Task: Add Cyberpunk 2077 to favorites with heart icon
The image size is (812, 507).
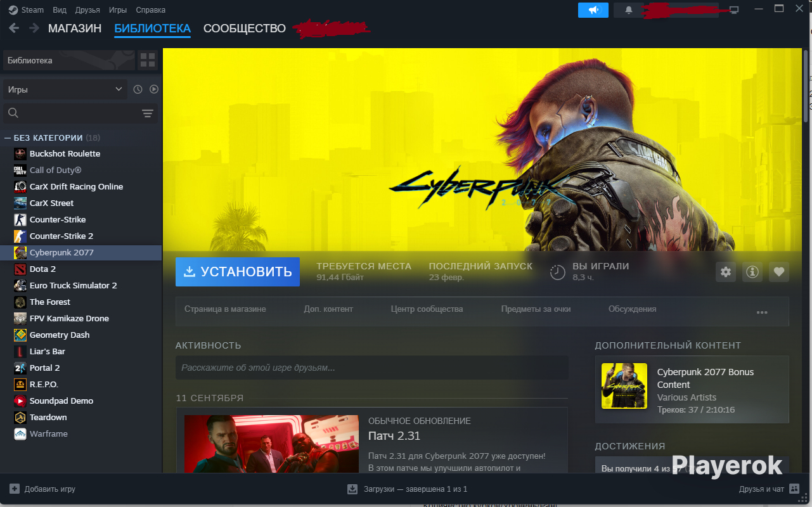Action: 779,272
